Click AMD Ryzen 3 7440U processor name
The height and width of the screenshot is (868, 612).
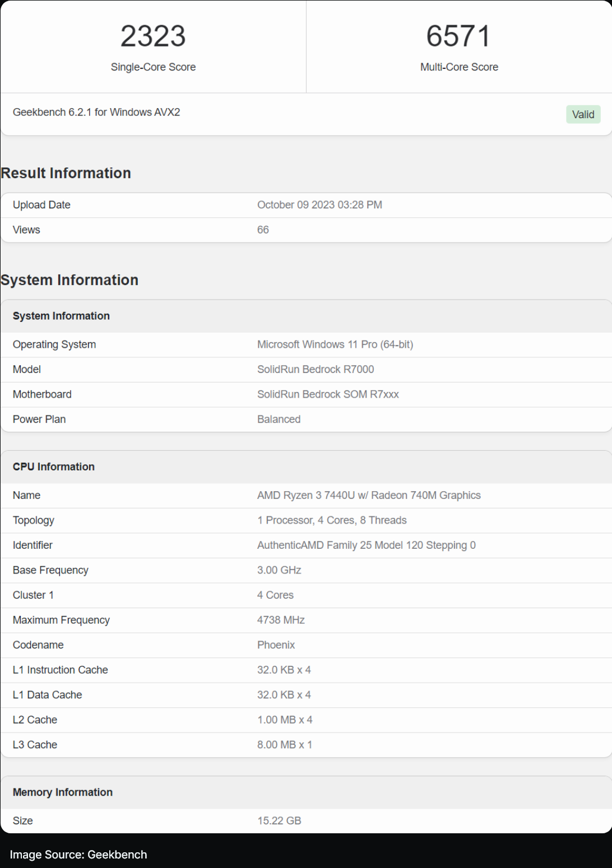pos(369,495)
